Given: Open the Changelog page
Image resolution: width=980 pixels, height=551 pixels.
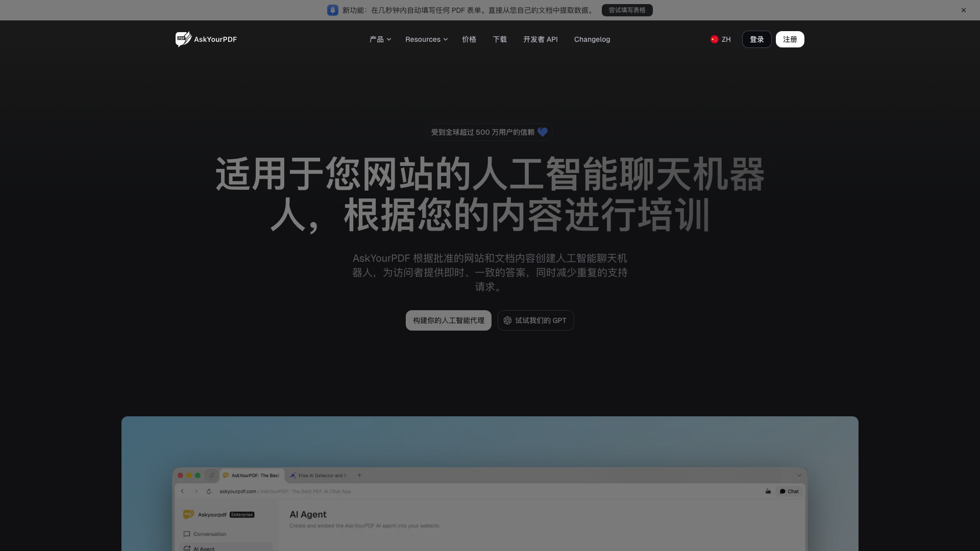Looking at the screenshot, I should 592,39.
